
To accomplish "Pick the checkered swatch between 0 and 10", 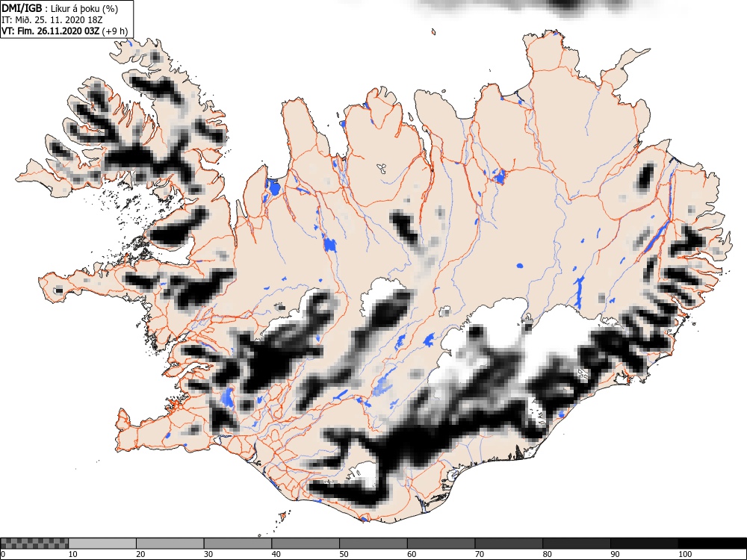I will (34, 544).
